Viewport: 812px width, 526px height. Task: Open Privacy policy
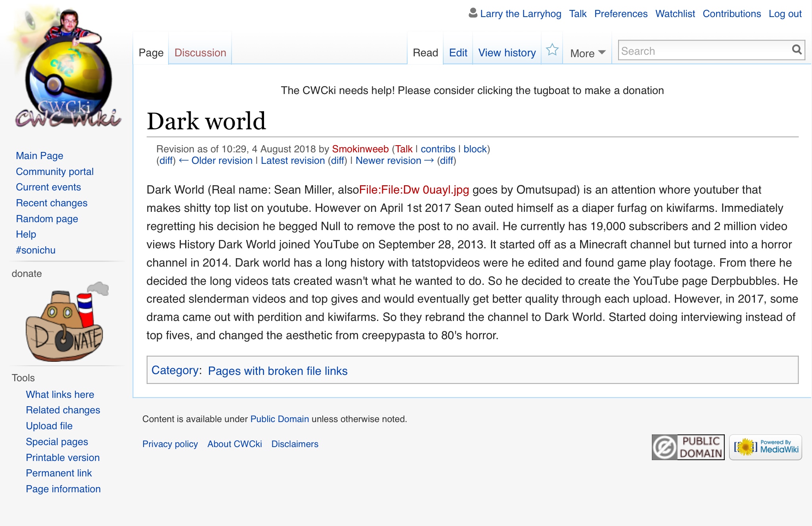170,444
